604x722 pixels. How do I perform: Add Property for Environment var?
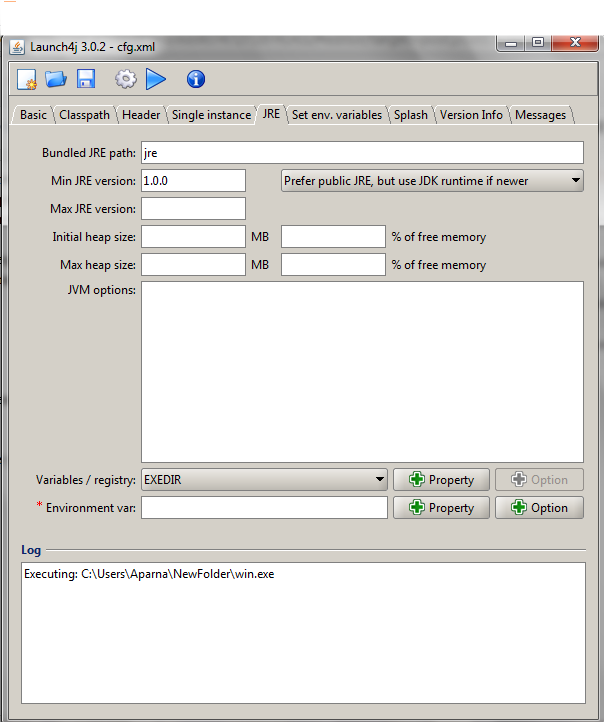441,507
